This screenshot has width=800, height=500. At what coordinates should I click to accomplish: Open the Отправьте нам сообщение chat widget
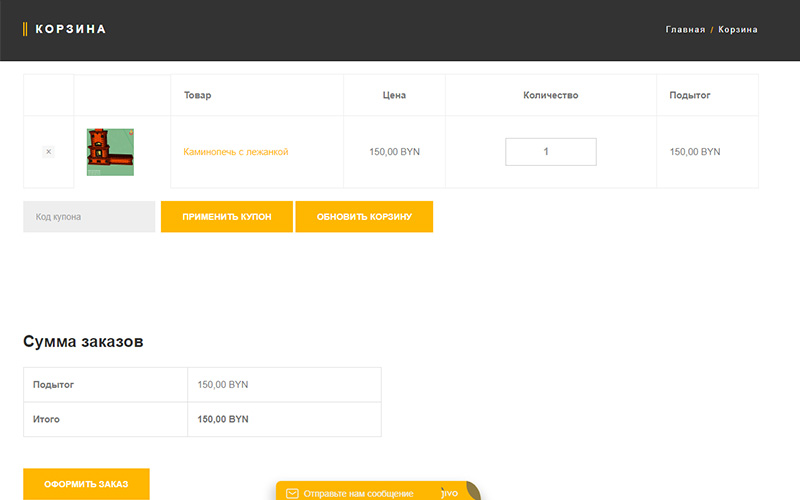tap(378, 491)
